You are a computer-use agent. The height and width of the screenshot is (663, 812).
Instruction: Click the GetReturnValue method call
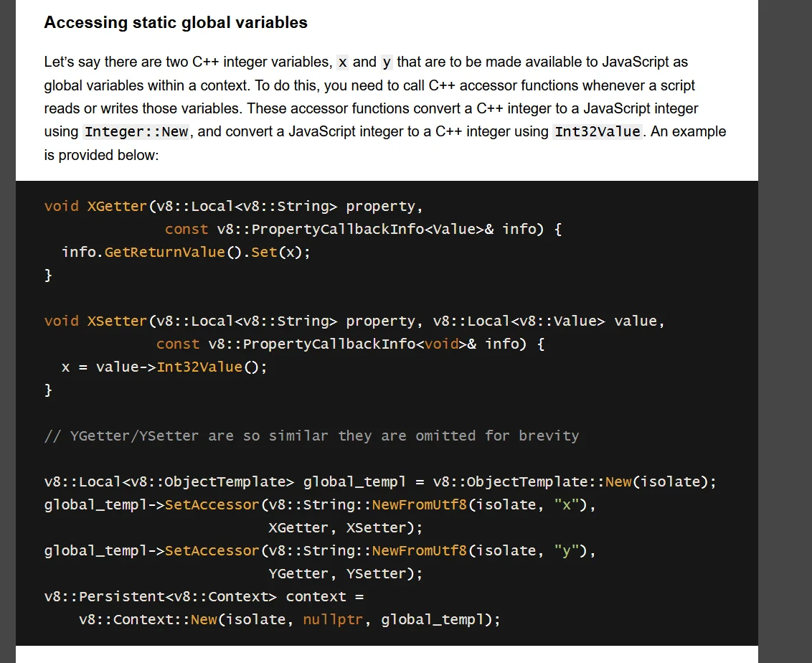click(164, 253)
